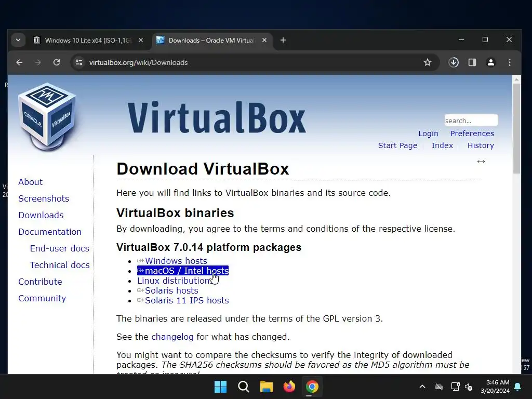The height and width of the screenshot is (399, 532).
Task: Open the Chrome profile icon
Action: (491, 62)
